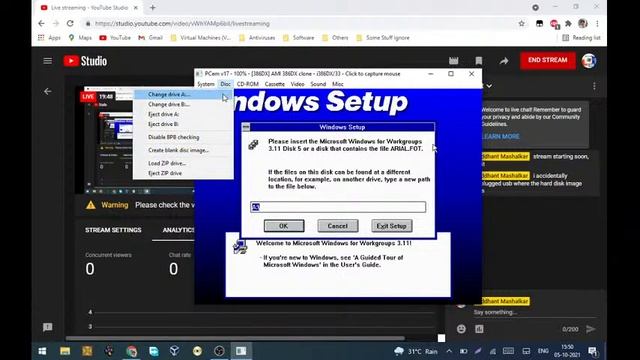Screen dimensions: 640x360
Task: Go back with the Studio left arrow
Action: click(48, 91)
